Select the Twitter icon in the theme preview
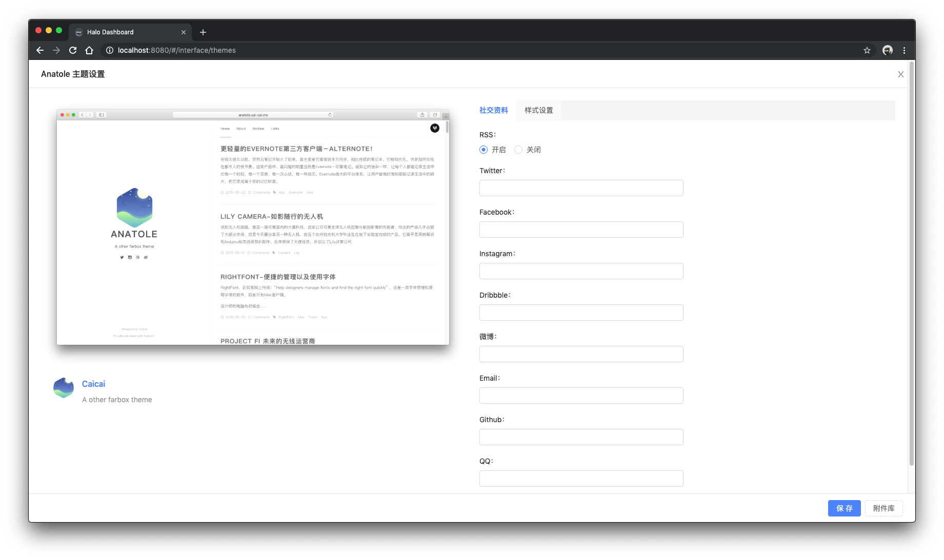This screenshot has height=560, width=944. [122, 257]
